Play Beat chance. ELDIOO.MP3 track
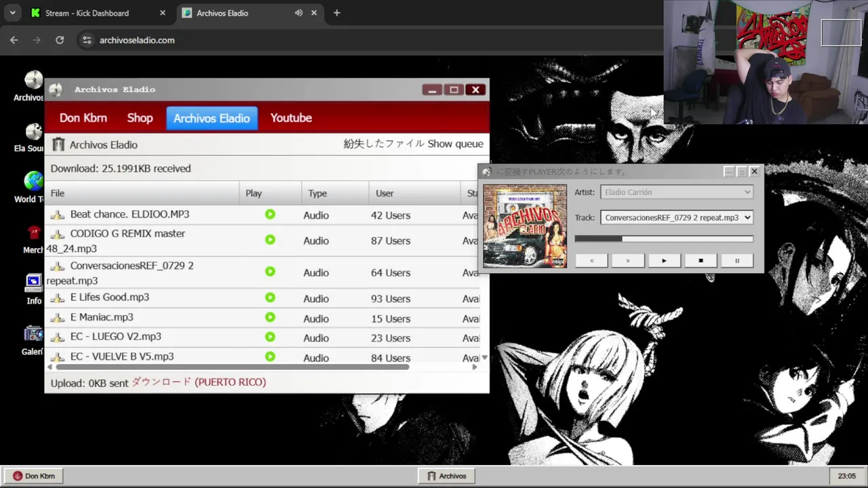This screenshot has width=868, height=488. 270,214
